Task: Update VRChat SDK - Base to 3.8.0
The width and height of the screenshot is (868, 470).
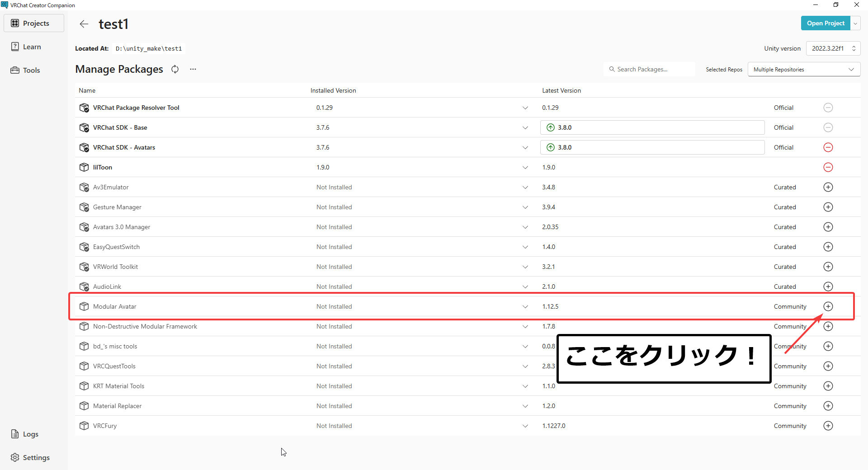Action: click(652, 127)
